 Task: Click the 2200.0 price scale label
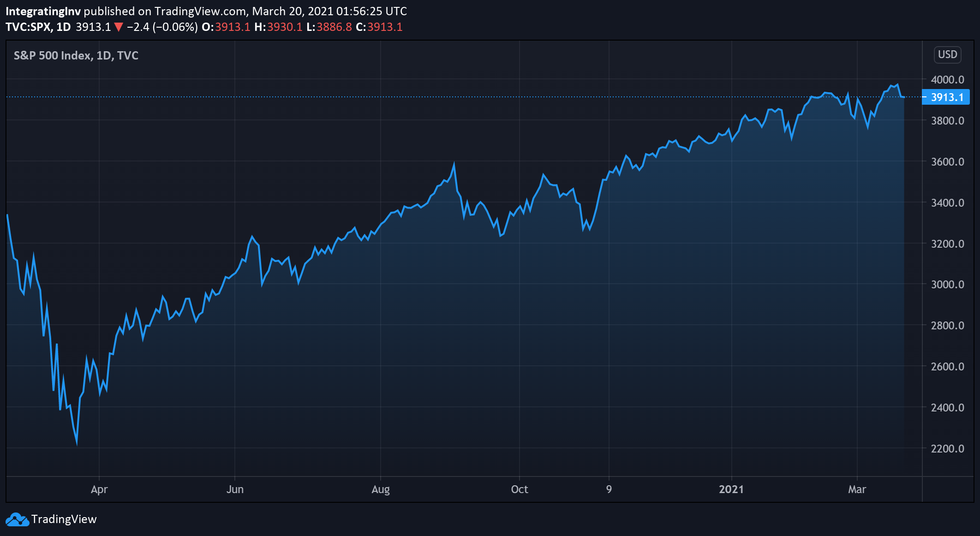coord(947,448)
